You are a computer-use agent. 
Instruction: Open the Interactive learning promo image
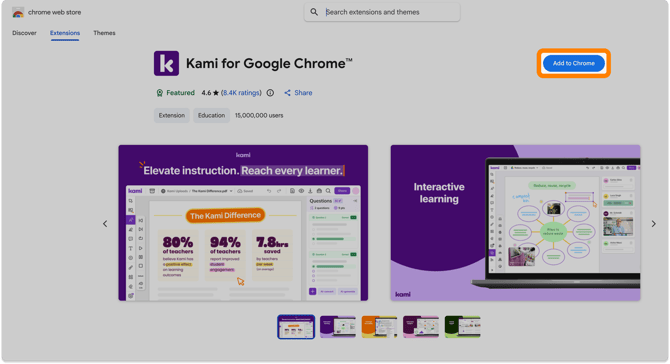tap(515, 223)
